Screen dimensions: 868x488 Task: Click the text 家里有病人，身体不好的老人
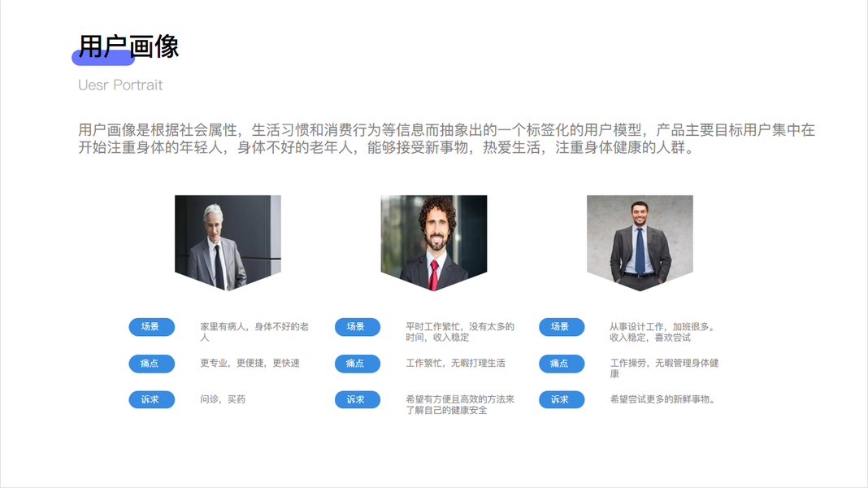(x=254, y=332)
